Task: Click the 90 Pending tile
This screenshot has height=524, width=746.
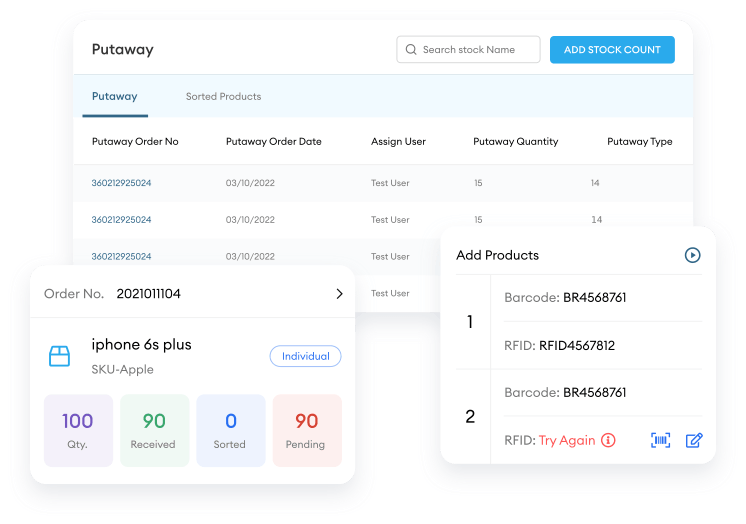Action: [307, 430]
